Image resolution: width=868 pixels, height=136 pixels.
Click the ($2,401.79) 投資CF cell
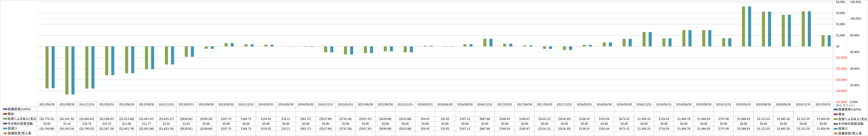pyautogui.click(x=126, y=129)
